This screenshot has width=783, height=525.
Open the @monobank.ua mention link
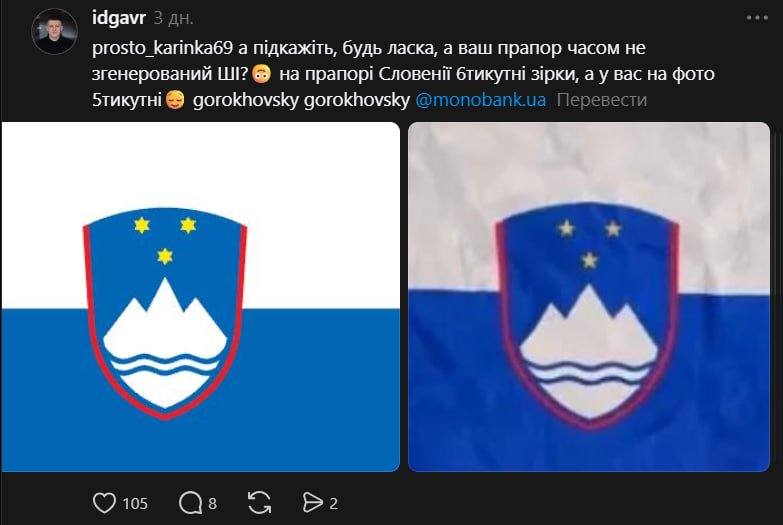tap(480, 100)
